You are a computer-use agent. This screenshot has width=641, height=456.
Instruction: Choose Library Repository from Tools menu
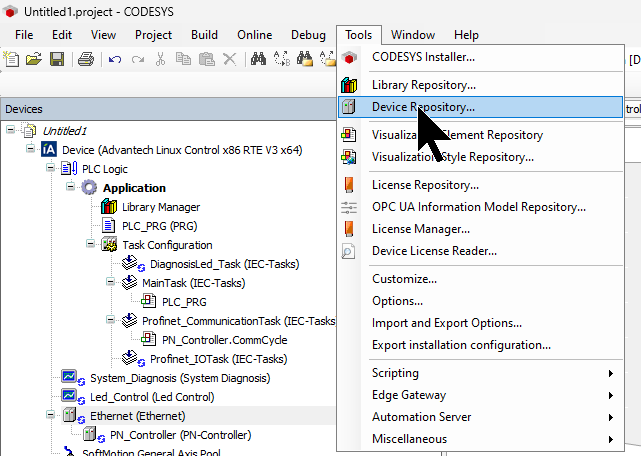click(x=424, y=85)
